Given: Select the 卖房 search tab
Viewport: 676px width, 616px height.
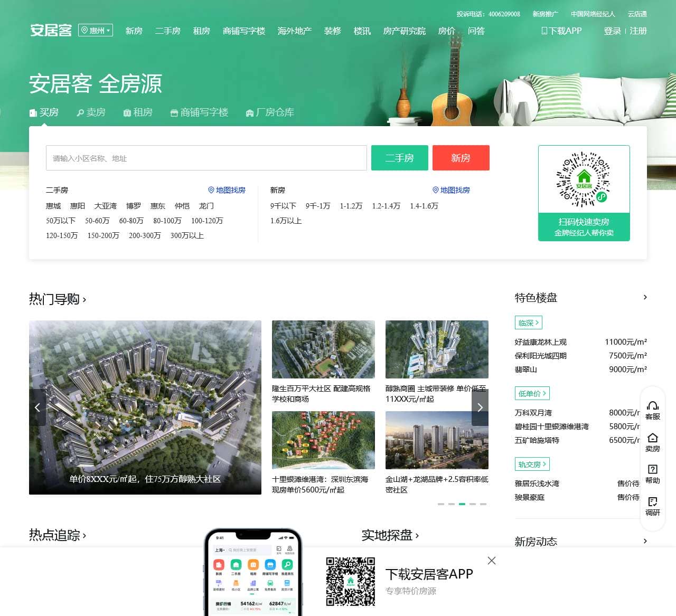Looking at the screenshot, I should (91, 112).
